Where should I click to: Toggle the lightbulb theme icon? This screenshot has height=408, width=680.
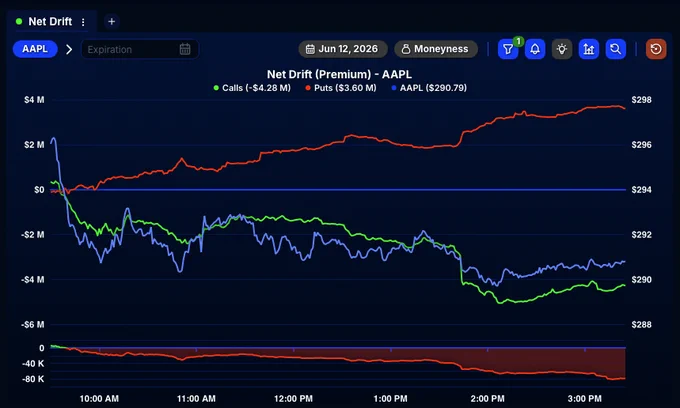[562, 49]
